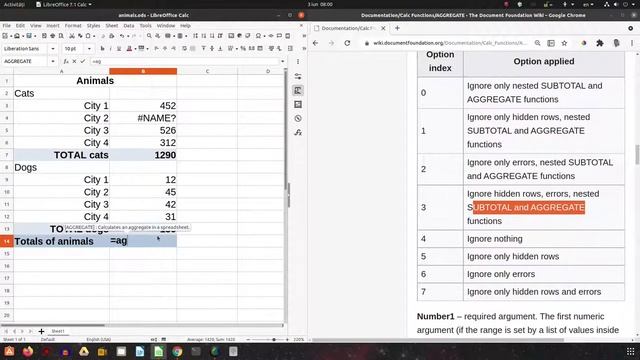Toggle Bold formatting in Calc
The width and height of the screenshot is (640, 360).
coord(102,49)
